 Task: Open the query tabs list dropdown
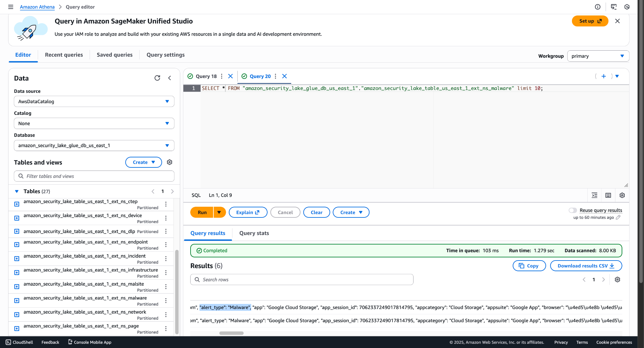coord(617,76)
